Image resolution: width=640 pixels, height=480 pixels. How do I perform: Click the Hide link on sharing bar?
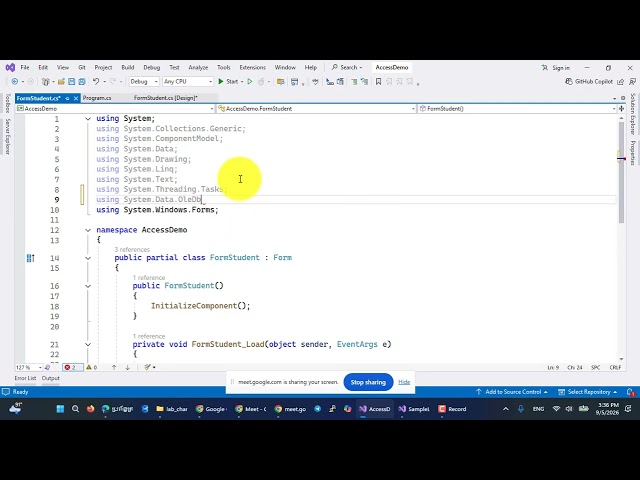pyautogui.click(x=404, y=382)
